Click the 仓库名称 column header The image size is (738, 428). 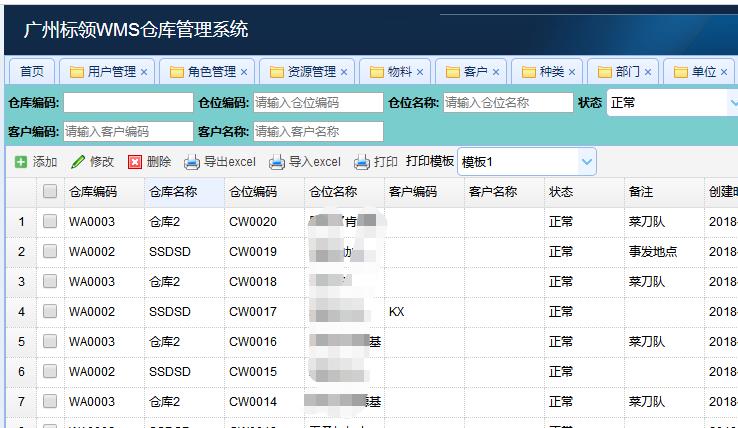(x=173, y=192)
